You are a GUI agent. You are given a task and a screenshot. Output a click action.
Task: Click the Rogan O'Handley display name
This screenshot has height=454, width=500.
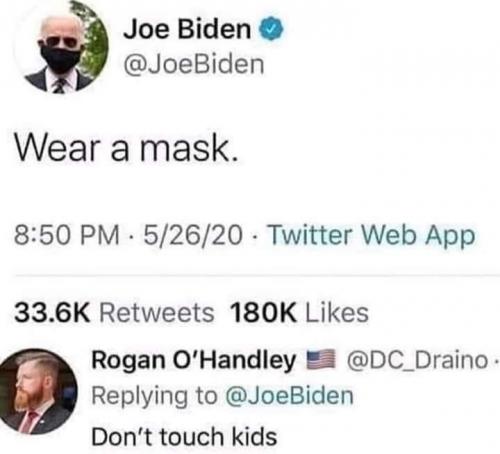pyautogui.click(x=194, y=361)
